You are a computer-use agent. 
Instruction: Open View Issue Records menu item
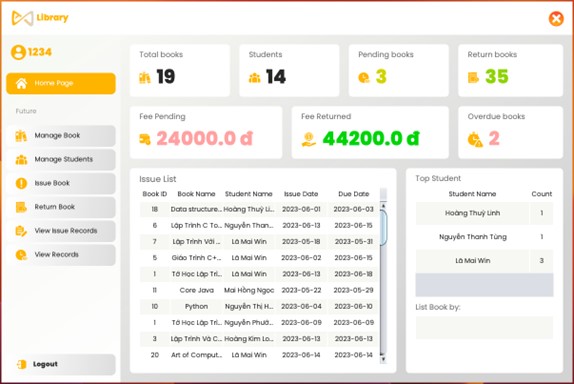[x=61, y=231]
